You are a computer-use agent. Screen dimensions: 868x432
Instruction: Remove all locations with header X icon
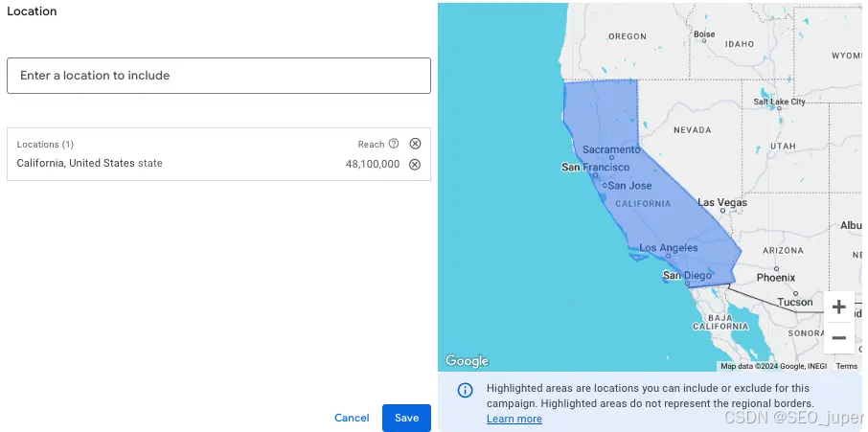point(415,144)
